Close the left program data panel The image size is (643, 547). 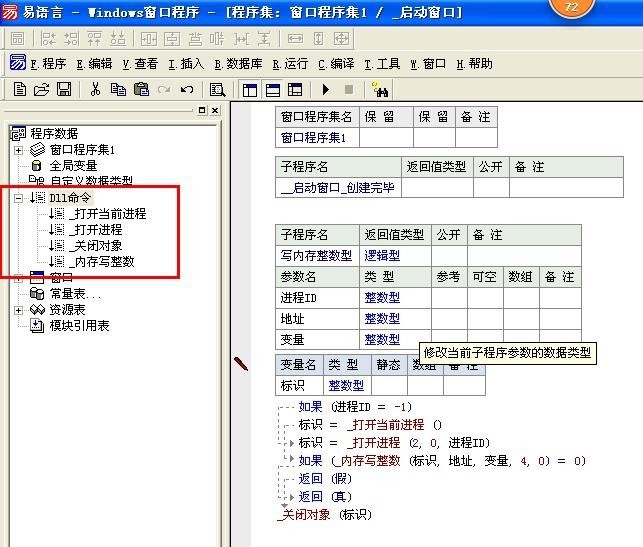click(215, 110)
